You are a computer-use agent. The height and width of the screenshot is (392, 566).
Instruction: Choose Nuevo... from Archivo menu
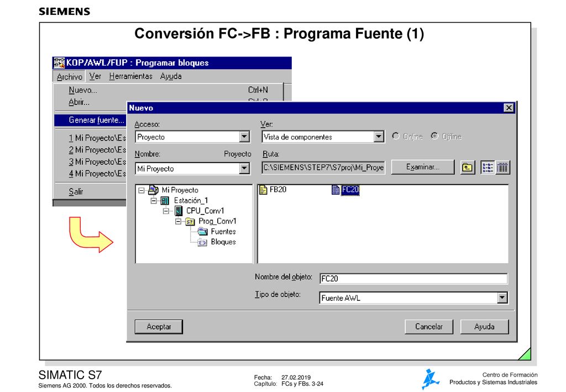169,90
